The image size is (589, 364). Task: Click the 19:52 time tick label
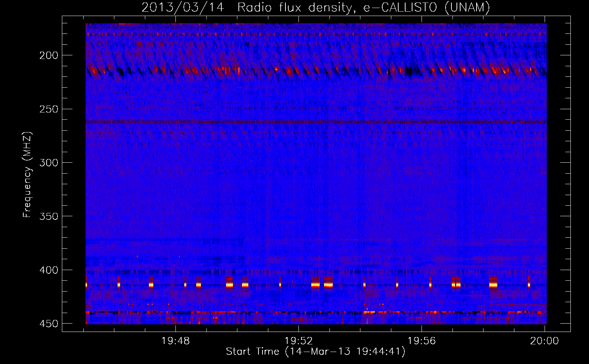pos(299,341)
